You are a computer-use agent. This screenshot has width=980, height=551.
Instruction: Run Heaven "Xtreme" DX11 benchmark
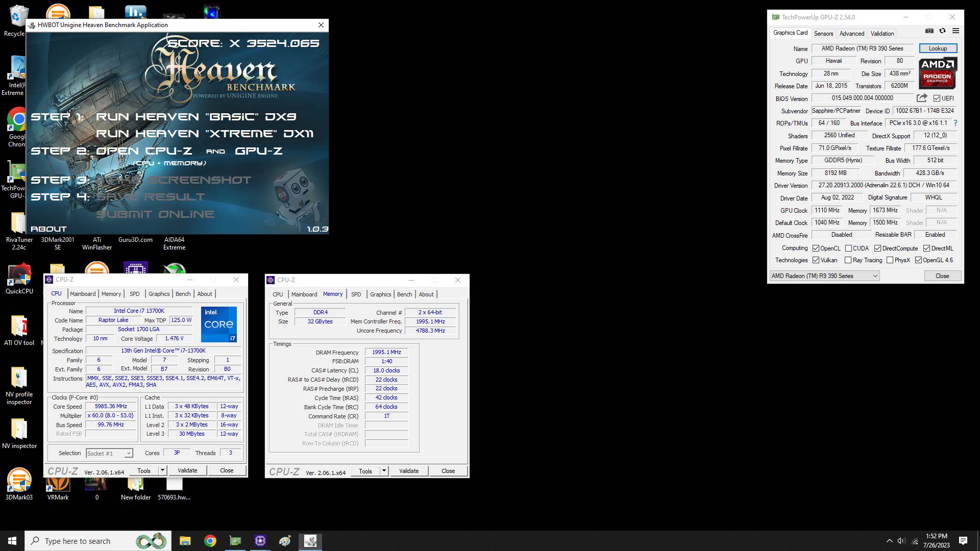(205, 134)
